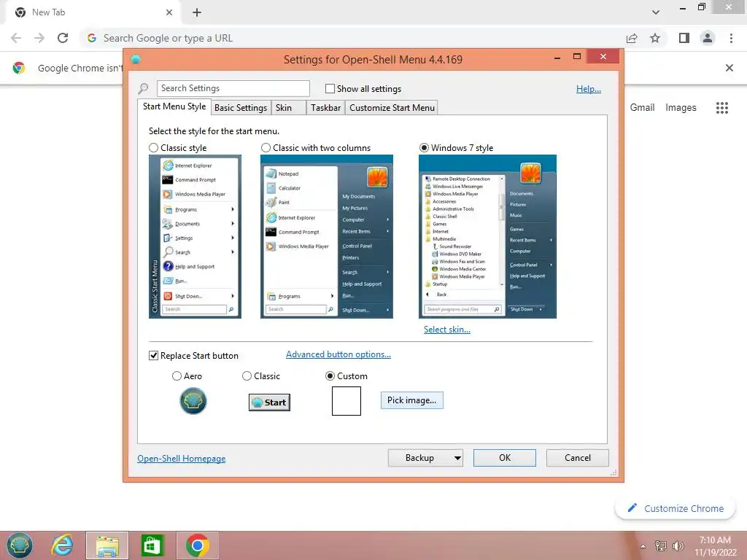Open the Backup dropdown button
The width and height of the screenshot is (747, 560).
[425, 458]
